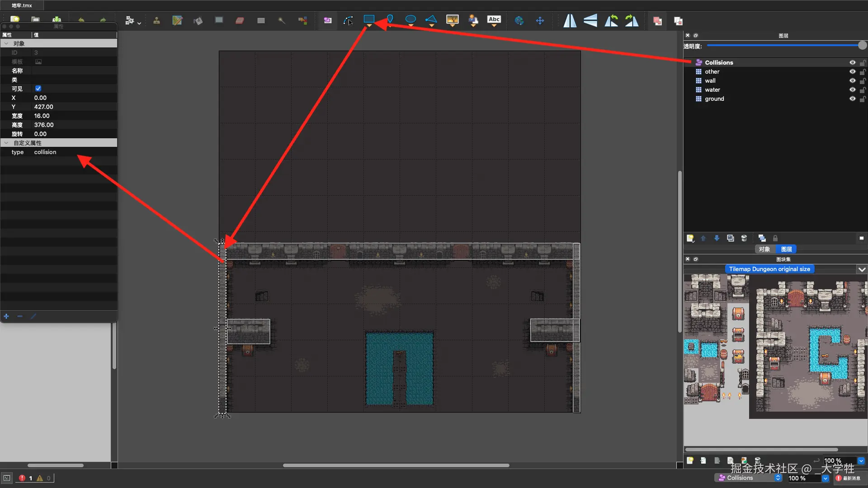The image size is (868, 488).
Task: Toggle visibility of the wall layer
Action: pos(852,81)
